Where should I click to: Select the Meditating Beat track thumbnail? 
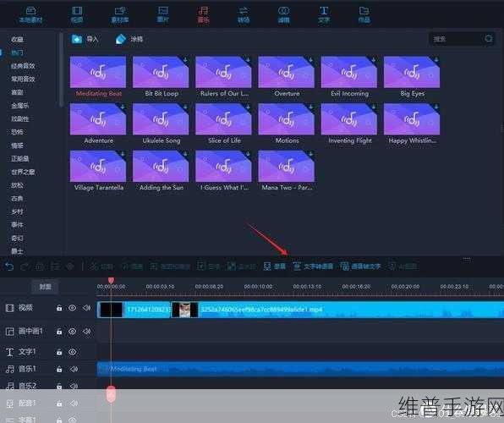click(98, 72)
